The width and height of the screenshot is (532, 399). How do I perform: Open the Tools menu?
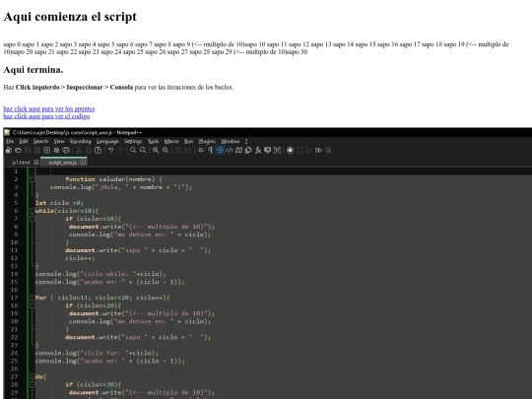tap(153, 141)
